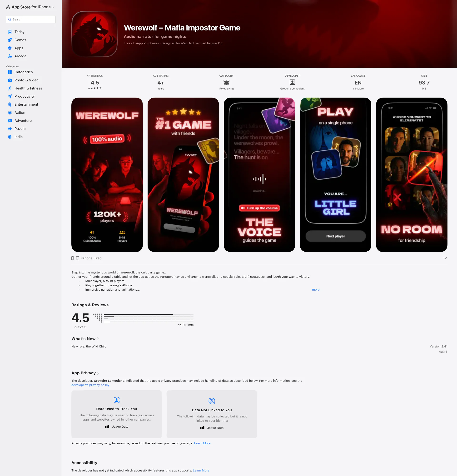The width and height of the screenshot is (457, 476).
Task: Click the Apps stack icon
Action: (x=10, y=48)
